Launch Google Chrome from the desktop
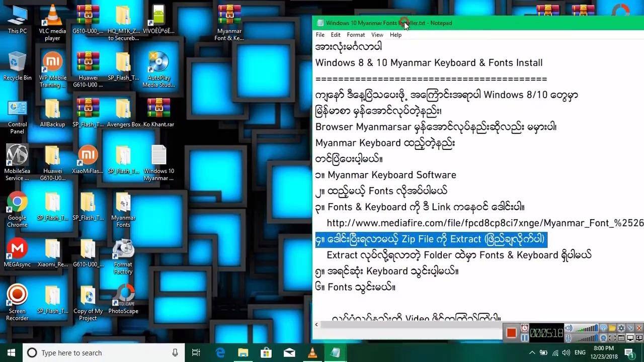This screenshot has width=644, height=362. point(17,210)
